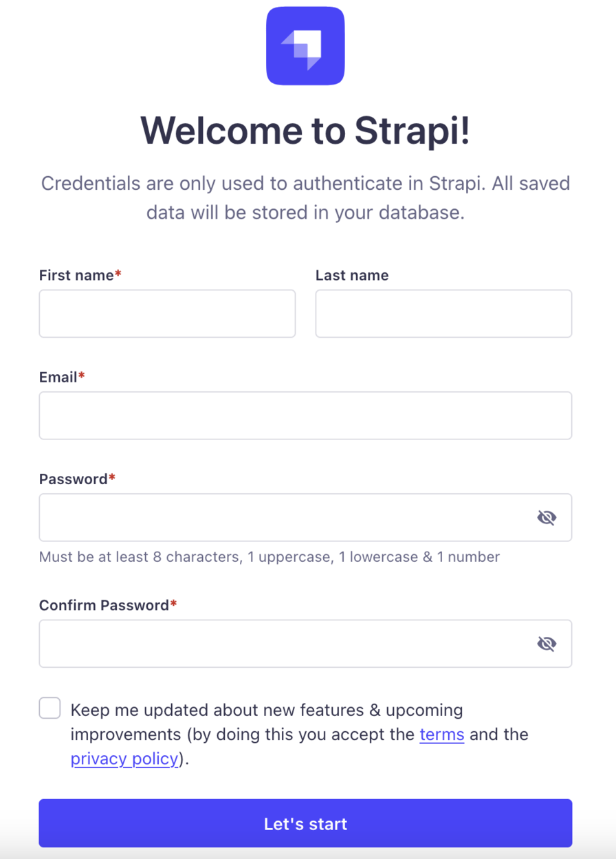Select the Last name input field
Viewport: 616px width, 859px height.
443,313
